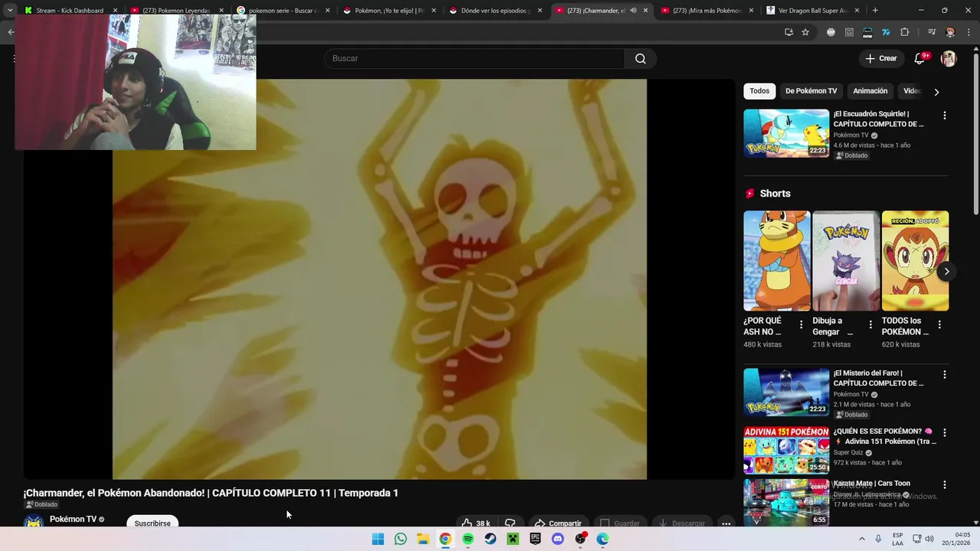The image size is (980, 551).
Task: Open the AdBlock extension icon
Action: click(x=831, y=32)
